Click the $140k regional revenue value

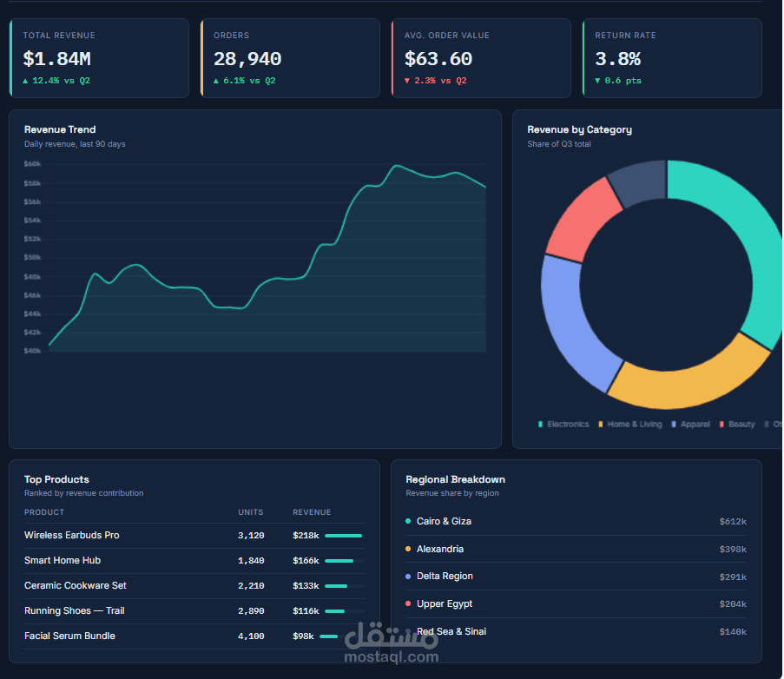[733, 632]
